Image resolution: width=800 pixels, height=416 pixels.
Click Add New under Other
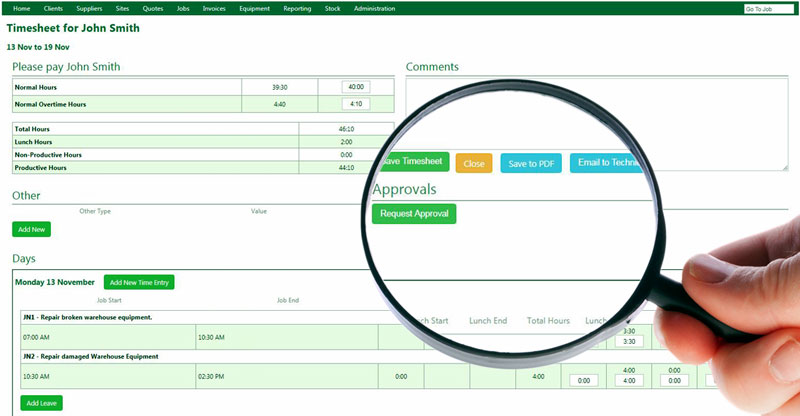tap(32, 229)
